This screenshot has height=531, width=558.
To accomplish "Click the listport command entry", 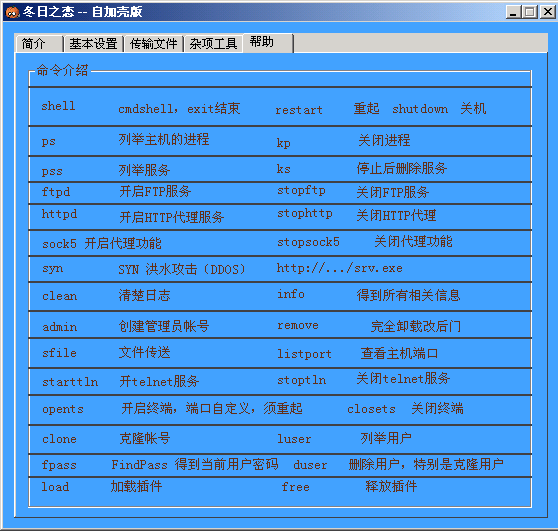I will [304, 354].
